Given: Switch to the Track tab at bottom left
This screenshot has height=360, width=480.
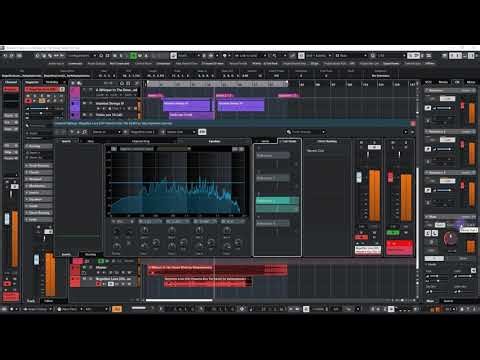Looking at the screenshot, I should point(31,301).
